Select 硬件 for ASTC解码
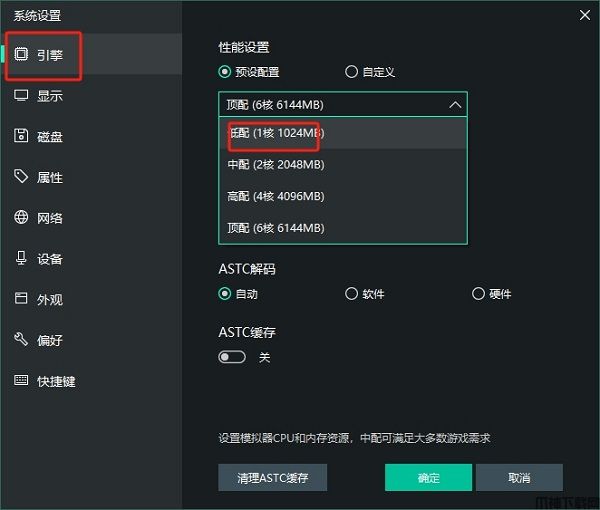 pos(478,294)
